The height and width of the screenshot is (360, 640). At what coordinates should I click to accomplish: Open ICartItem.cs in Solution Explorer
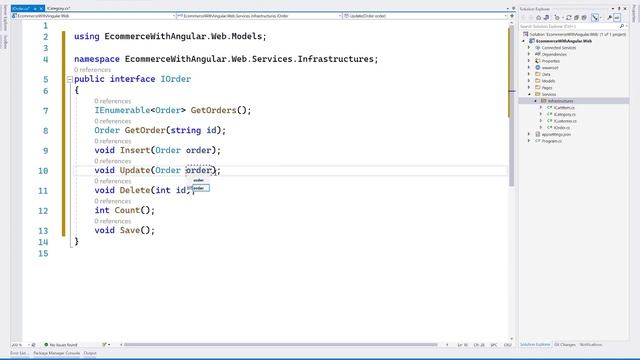[x=561, y=108]
